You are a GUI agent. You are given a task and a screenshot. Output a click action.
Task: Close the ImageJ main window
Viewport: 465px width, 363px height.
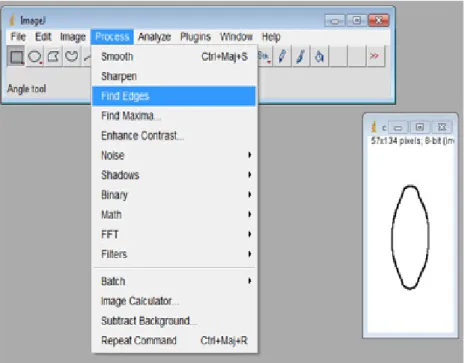(379, 21)
